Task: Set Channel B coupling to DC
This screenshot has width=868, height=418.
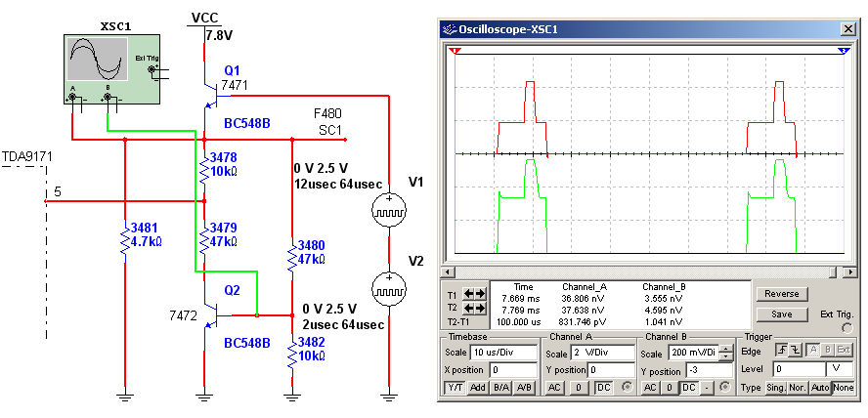Action: pos(689,388)
